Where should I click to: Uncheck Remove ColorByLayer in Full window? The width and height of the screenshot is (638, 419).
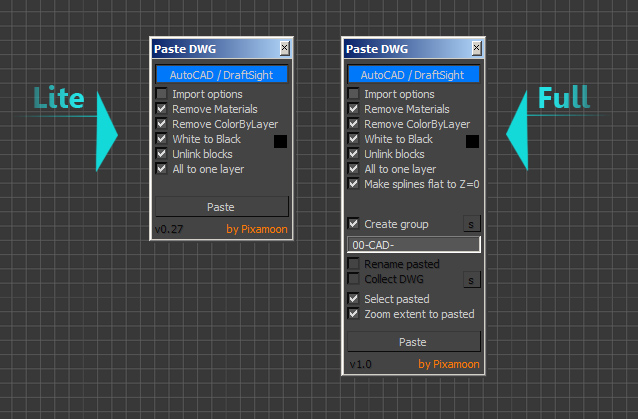coord(354,124)
